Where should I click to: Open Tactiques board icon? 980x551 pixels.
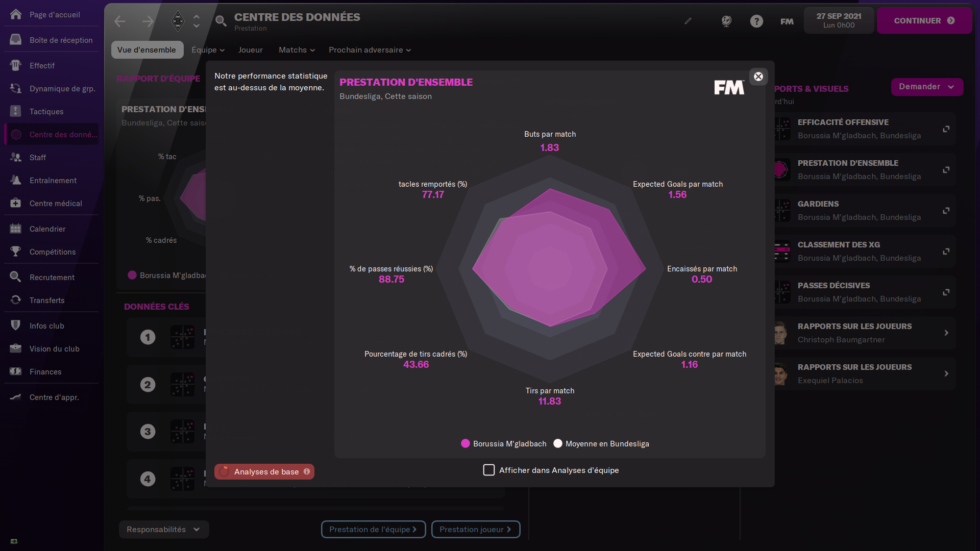(16, 111)
